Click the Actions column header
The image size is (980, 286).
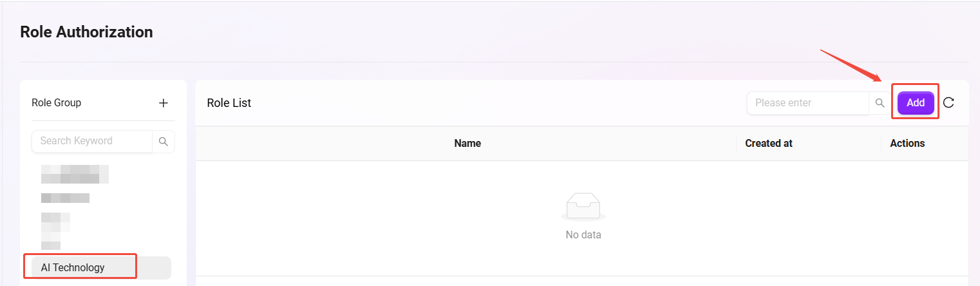(x=907, y=144)
